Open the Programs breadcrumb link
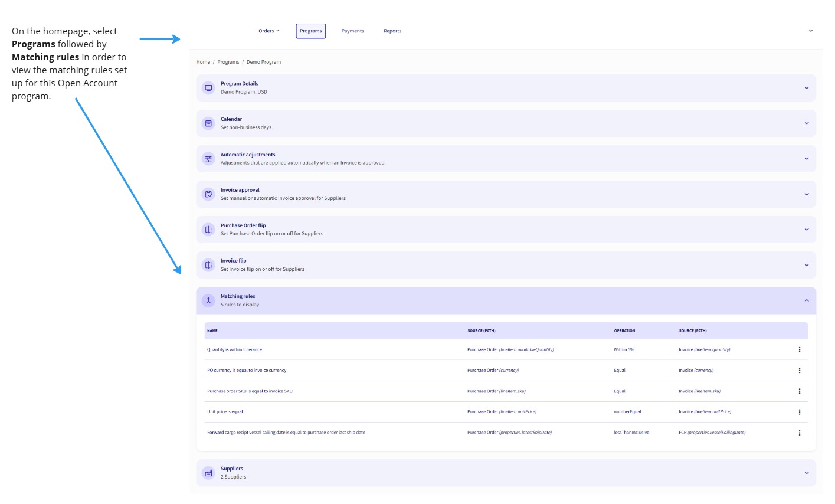 pos(228,61)
